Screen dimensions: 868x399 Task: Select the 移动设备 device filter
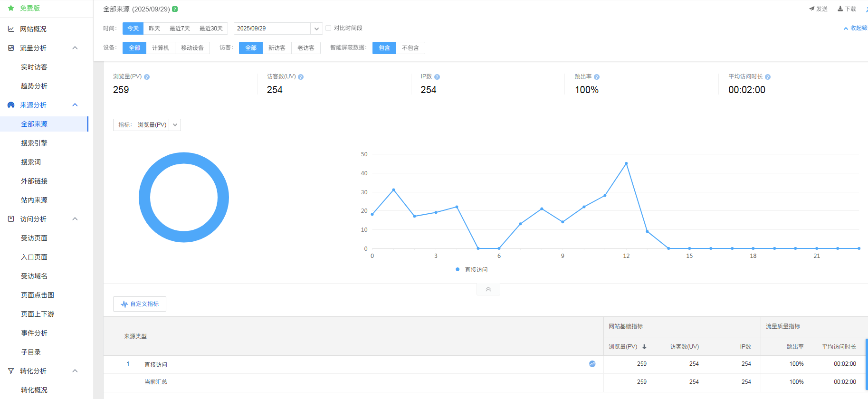coord(192,48)
